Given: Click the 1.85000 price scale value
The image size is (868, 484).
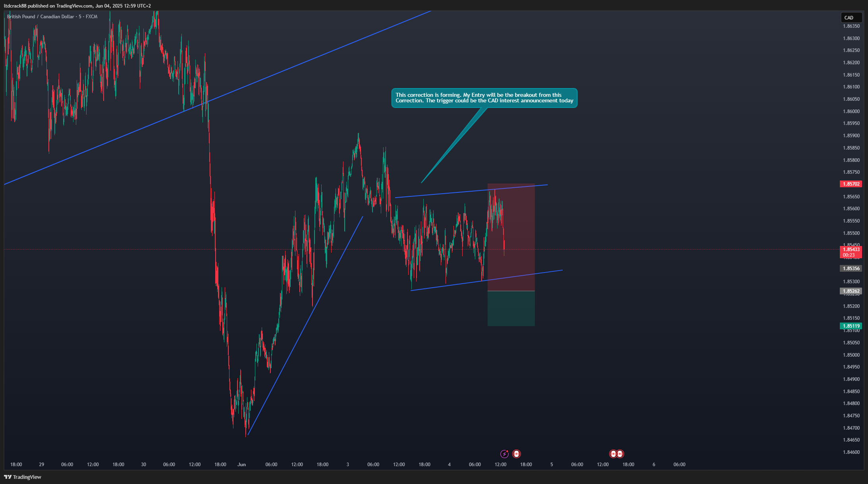Looking at the screenshot, I should click(851, 355).
